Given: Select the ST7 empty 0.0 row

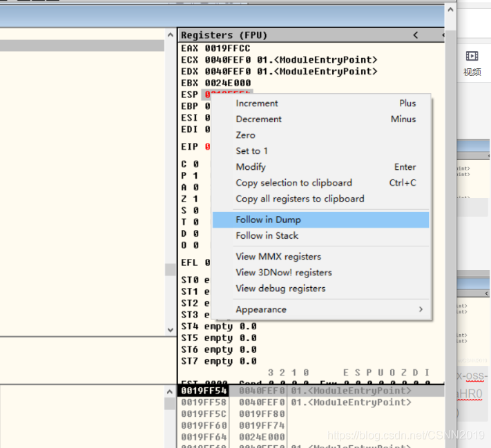Looking at the screenshot, I should (219, 361).
